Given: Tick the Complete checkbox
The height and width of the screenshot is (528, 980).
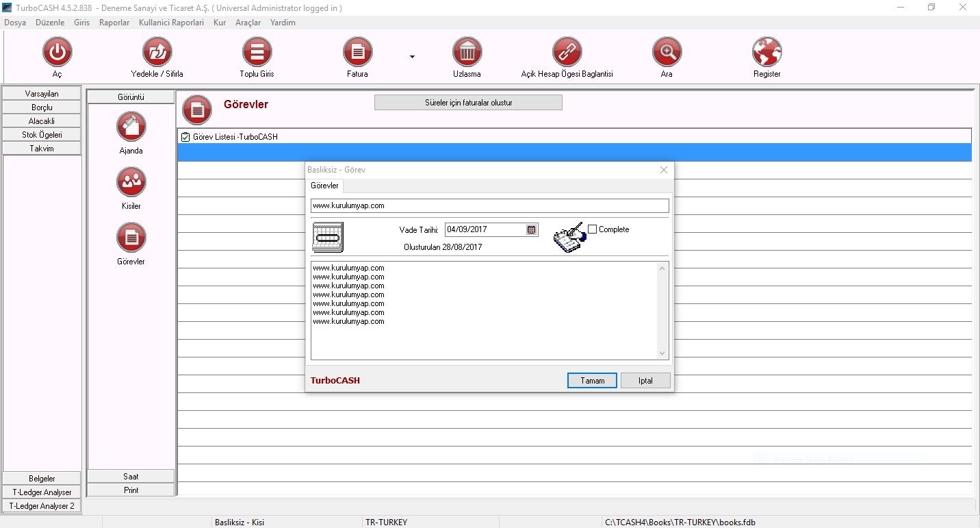Looking at the screenshot, I should (x=593, y=229).
